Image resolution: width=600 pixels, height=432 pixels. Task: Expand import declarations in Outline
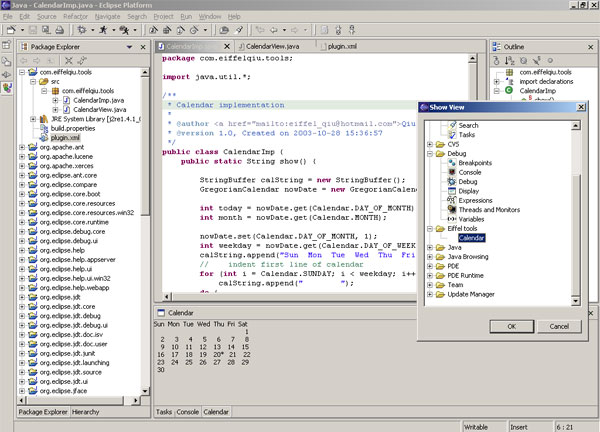click(496, 82)
